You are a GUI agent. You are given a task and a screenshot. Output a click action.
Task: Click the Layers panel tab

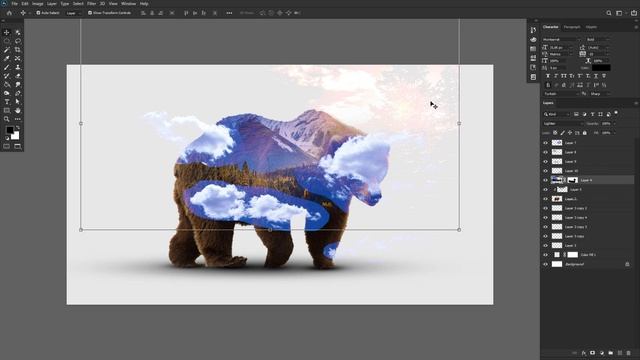(x=548, y=103)
